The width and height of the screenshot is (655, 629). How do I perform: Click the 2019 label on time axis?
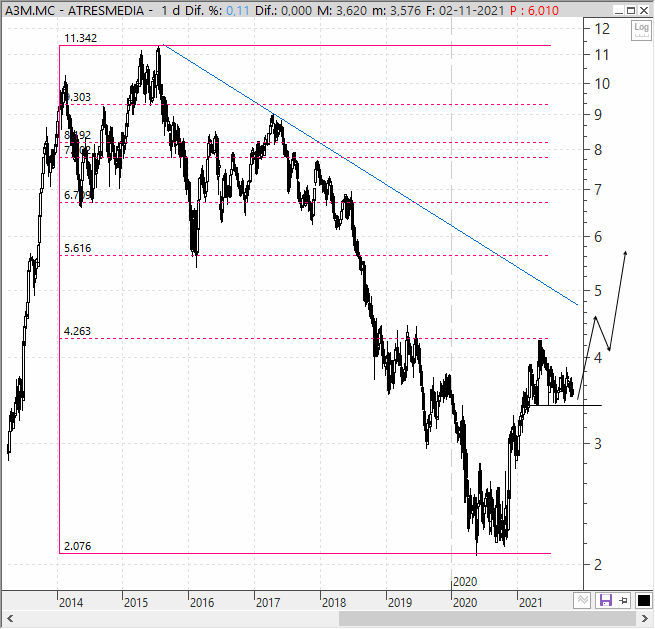tap(400, 602)
